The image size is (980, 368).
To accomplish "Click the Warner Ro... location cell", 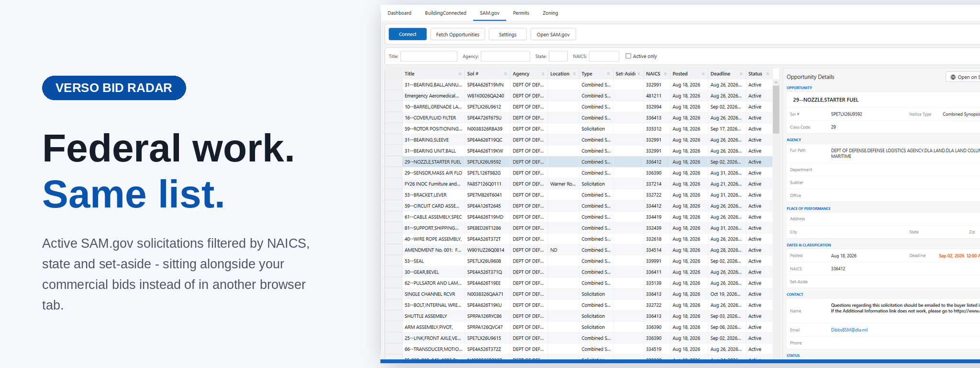I will 563,184.
